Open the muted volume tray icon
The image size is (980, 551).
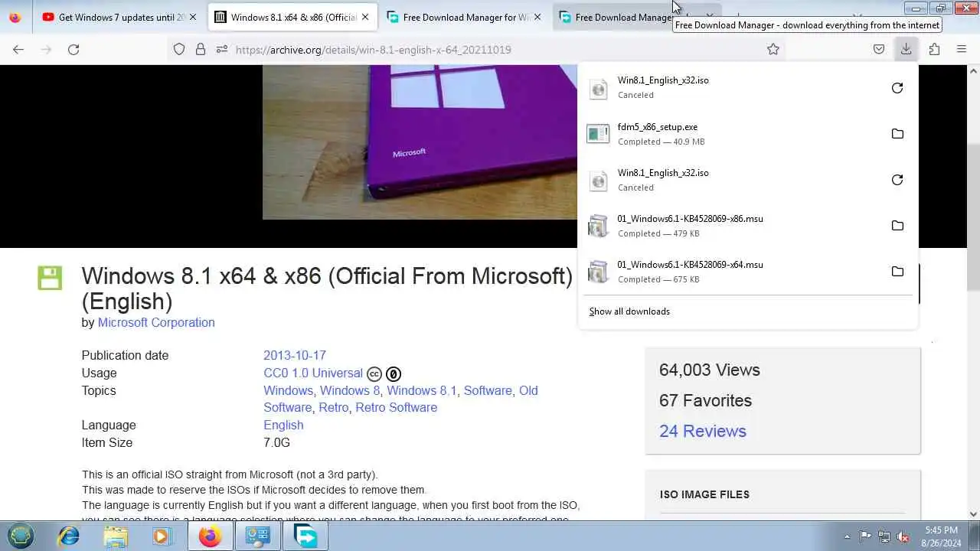(x=903, y=536)
